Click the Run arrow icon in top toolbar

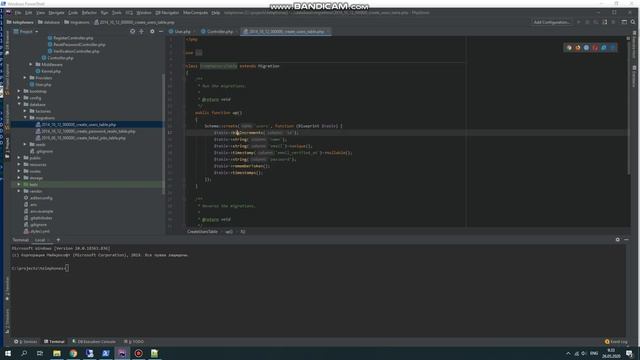pyautogui.click(x=578, y=22)
